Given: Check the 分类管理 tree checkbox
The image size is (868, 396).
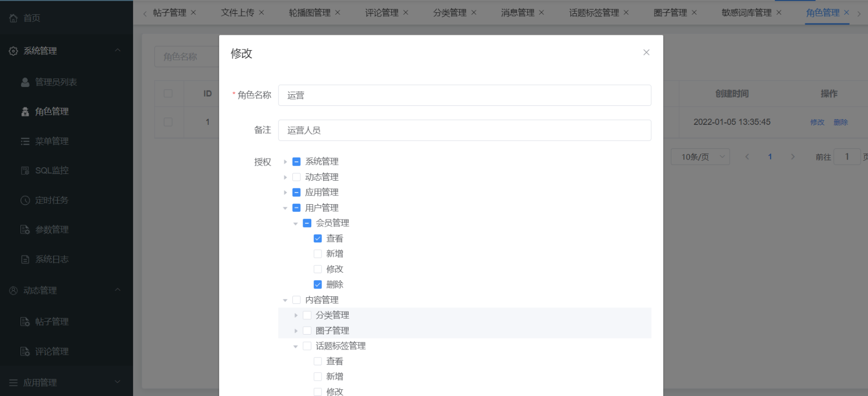Looking at the screenshot, I should coord(307,315).
